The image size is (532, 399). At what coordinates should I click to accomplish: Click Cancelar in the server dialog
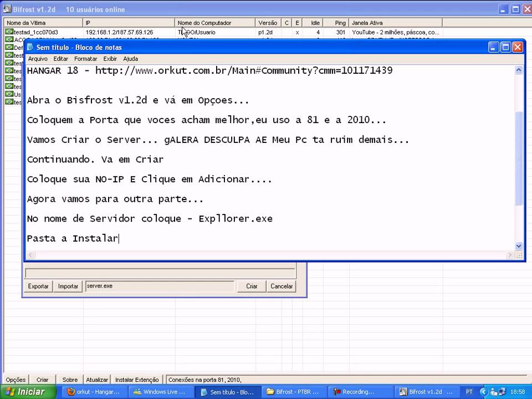click(x=282, y=286)
